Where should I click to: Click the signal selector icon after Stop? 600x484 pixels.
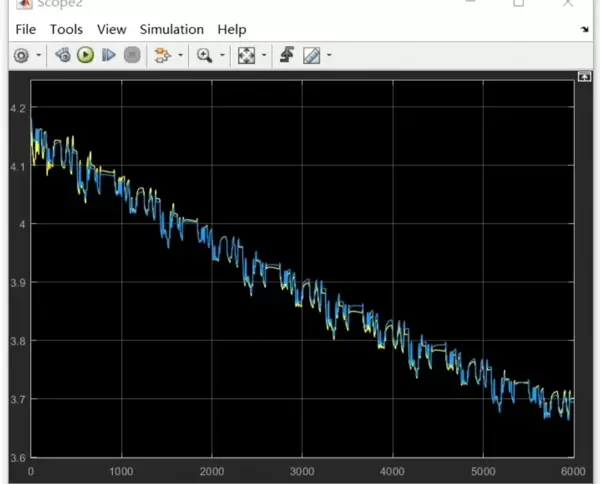(x=162, y=56)
